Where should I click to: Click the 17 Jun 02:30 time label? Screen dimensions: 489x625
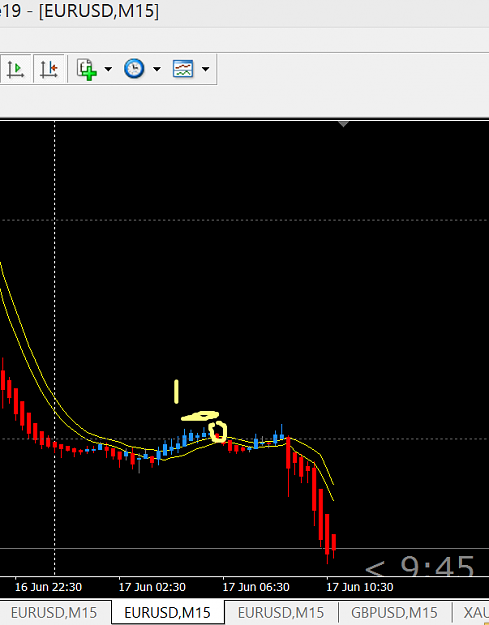152,587
